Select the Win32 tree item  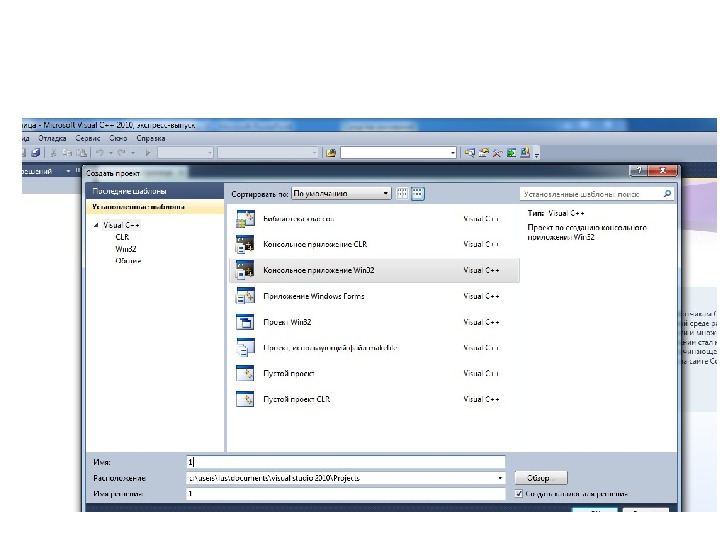point(126,249)
